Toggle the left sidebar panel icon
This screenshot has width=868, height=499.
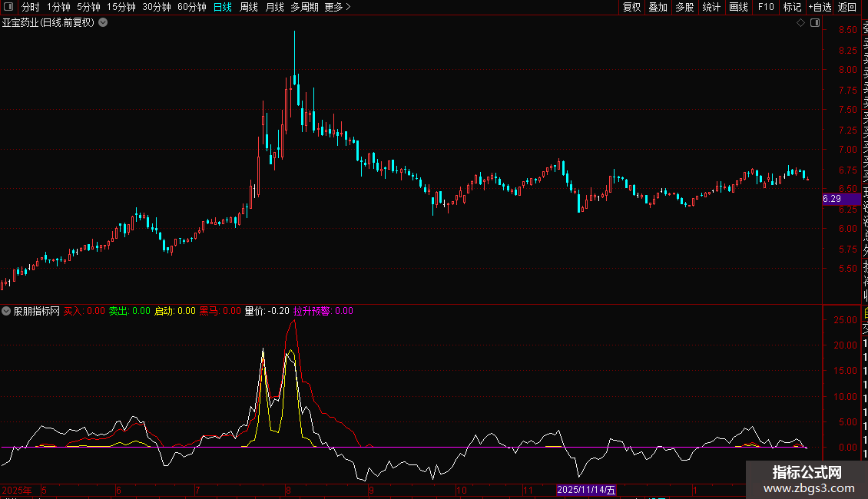click(x=8, y=7)
